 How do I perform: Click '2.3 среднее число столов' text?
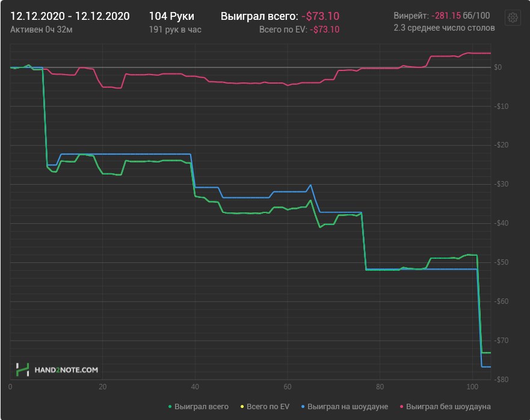coord(444,28)
